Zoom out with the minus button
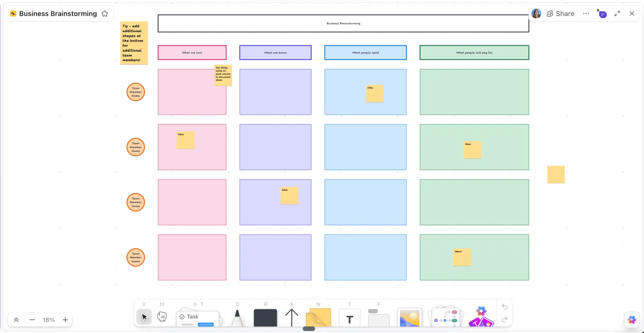644x333 pixels. tap(32, 320)
